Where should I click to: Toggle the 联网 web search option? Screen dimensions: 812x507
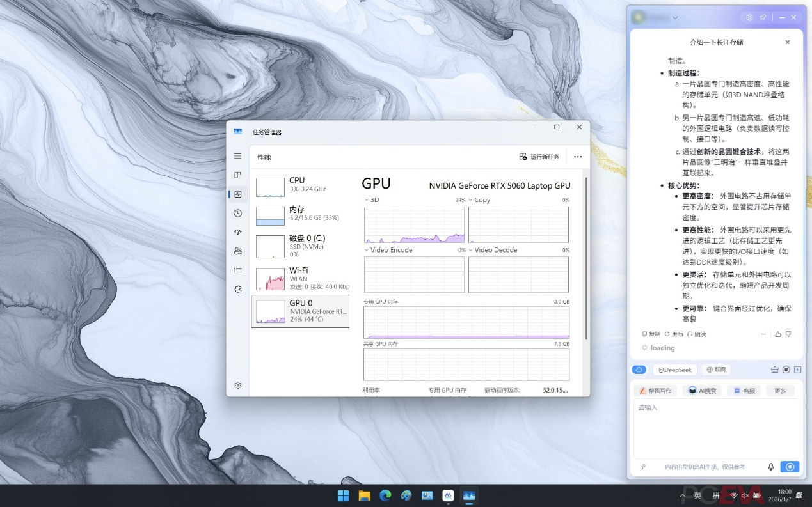(716, 370)
